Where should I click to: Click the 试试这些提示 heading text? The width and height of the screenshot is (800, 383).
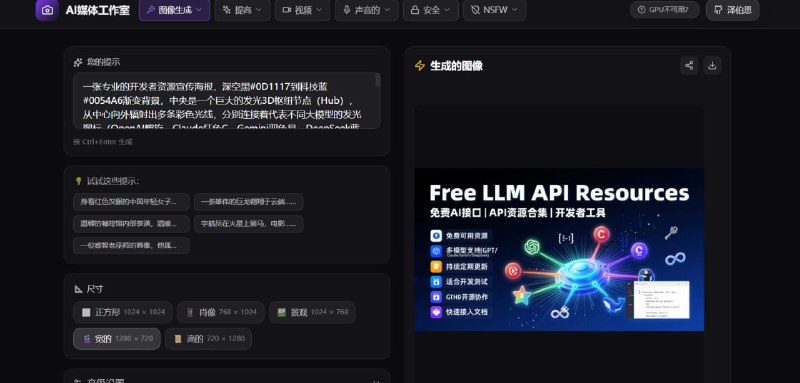[x=113, y=181]
